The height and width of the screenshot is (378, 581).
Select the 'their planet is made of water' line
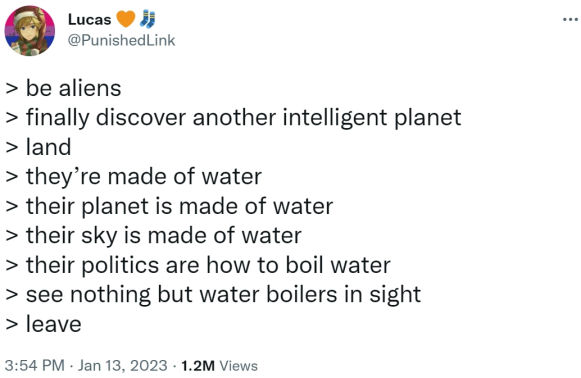(179, 206)
